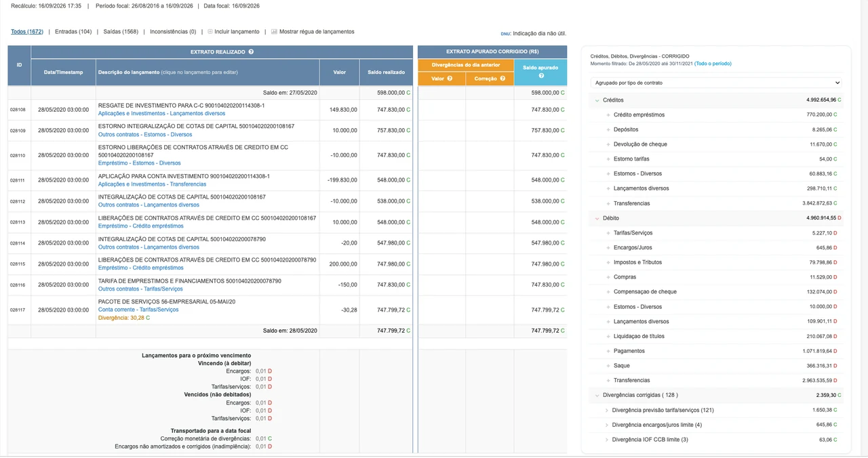Click the Data/Timestamp column header
Viewport: 868px width, 458px height.
point(64,72)
